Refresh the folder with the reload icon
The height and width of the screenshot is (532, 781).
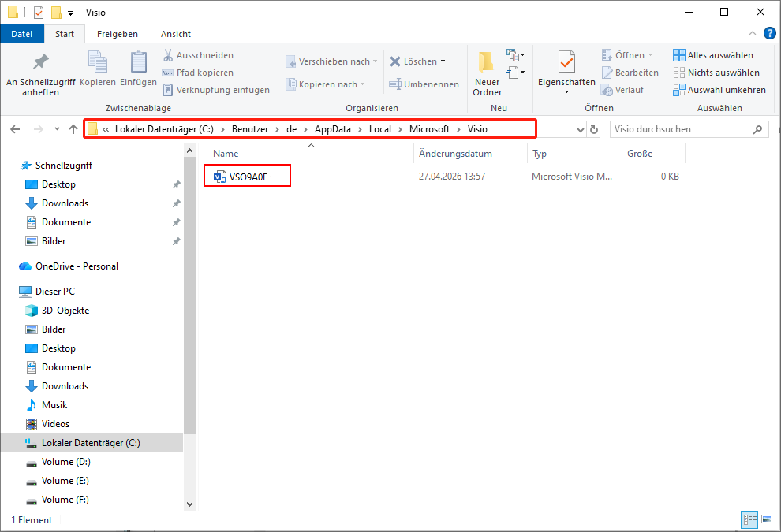594,129
